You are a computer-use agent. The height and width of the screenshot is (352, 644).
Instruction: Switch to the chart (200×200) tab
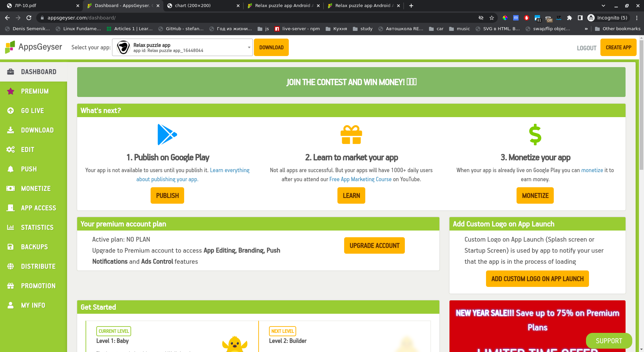tap(201, 6)
